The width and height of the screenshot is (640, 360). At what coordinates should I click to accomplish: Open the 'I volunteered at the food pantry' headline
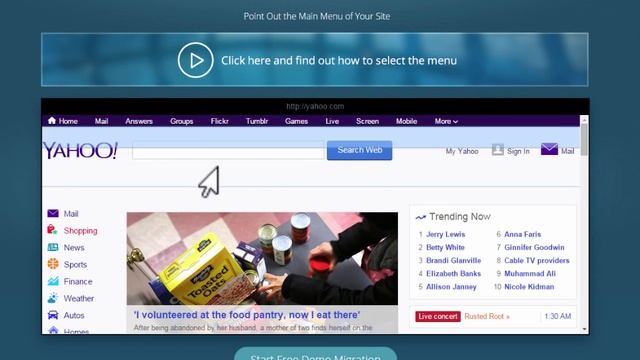coord(247,315)
